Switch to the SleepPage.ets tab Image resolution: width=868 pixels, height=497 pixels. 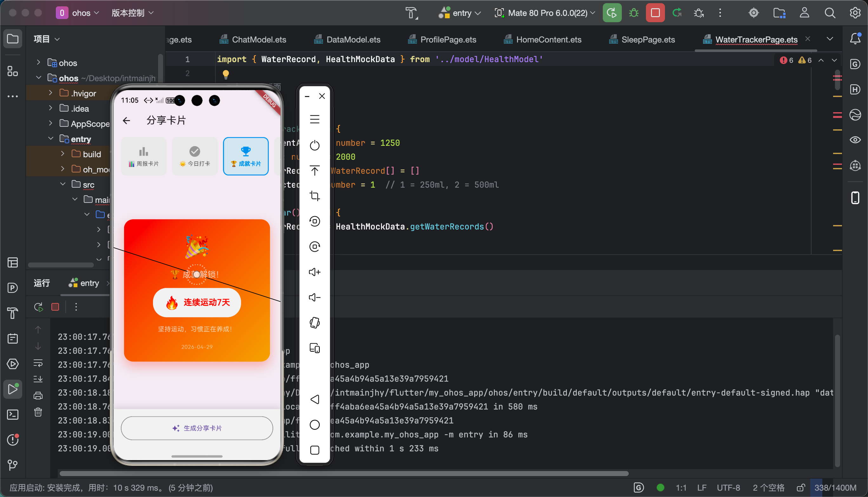point(648,40)
